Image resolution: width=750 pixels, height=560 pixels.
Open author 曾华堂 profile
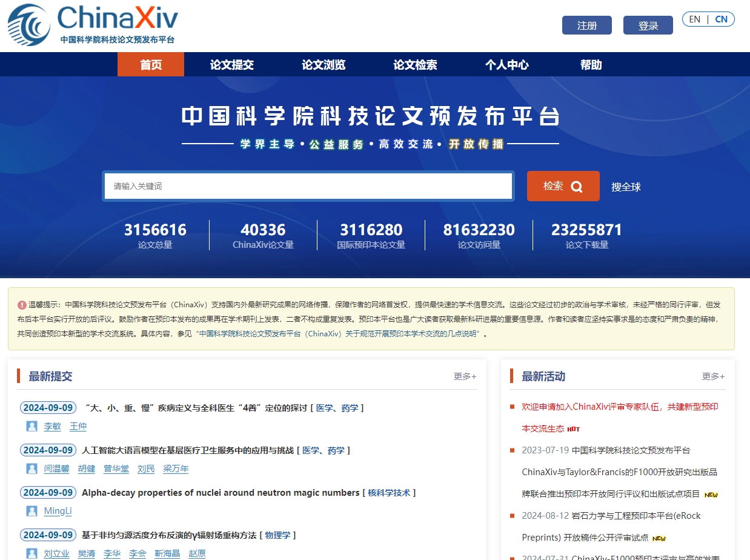[x=116, y=469]
